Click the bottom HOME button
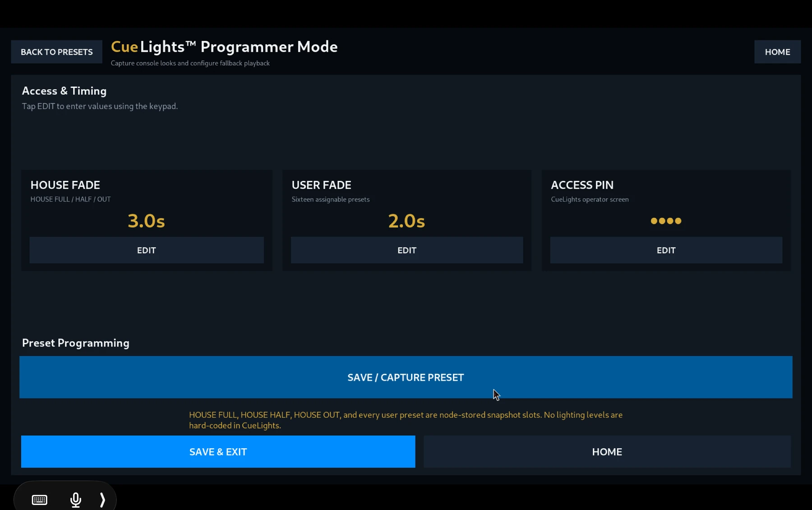The width and height of the screenshot is (812, 510). pyautogui.click(x=607, y=452)
